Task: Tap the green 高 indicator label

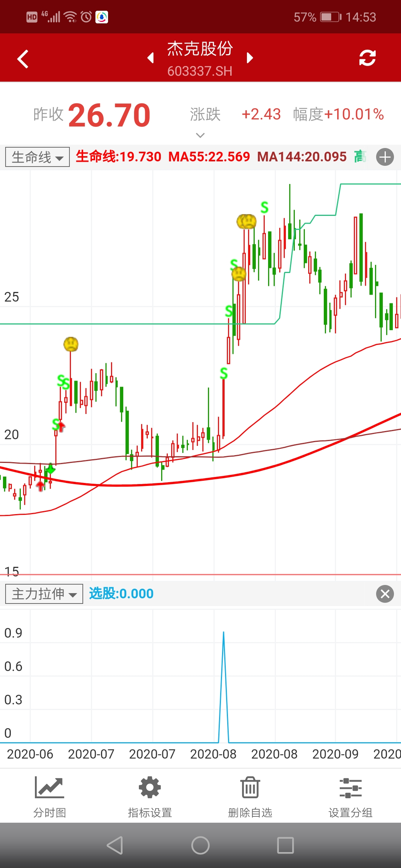Action: coord(360,157)
